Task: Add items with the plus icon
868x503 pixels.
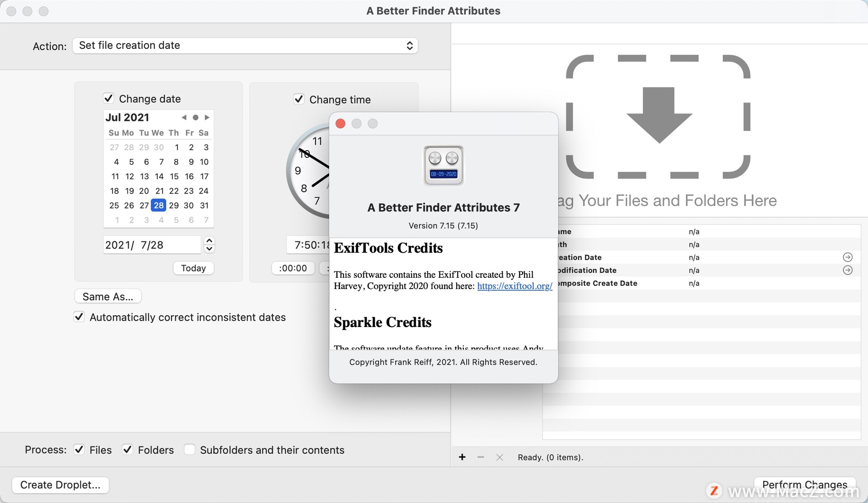Action: coord(462,457)
